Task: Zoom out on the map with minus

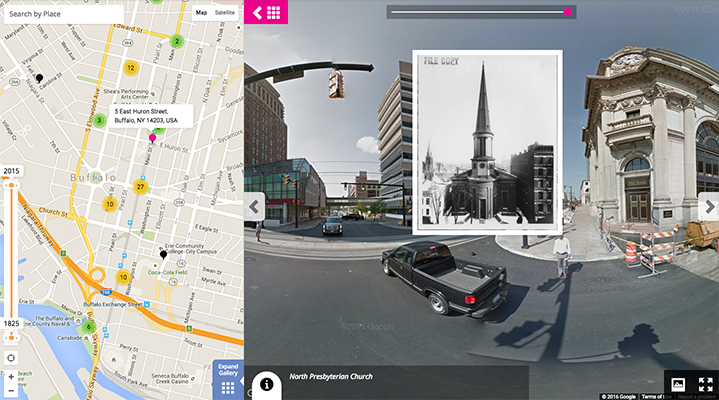Action: tap(11, 391)
